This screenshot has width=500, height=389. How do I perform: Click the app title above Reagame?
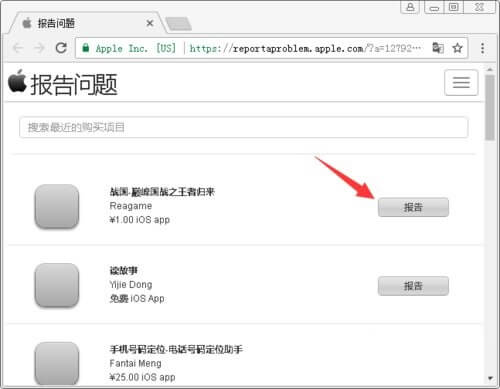[162, 192]
